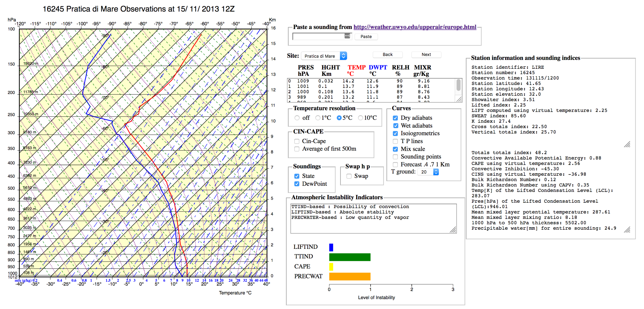This screenshot has height=309, width=644.
Task: Click the yellow CAPE bar
Action: coord(331,267)
